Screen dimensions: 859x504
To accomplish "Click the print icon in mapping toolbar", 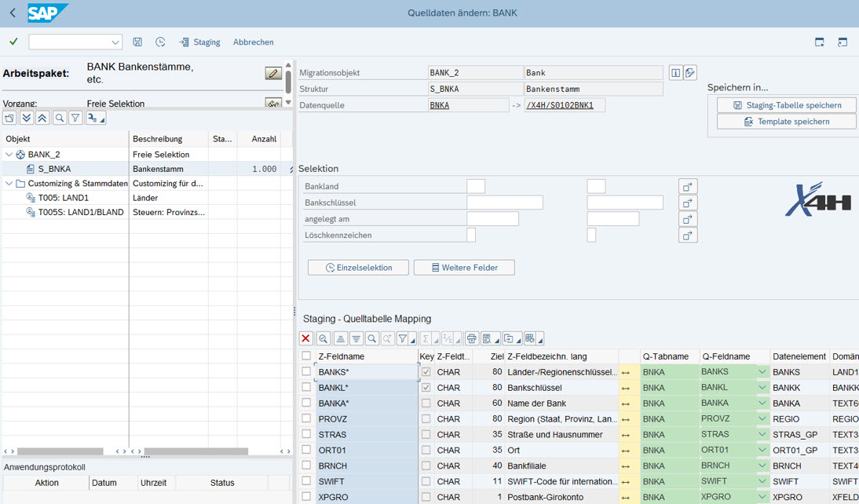I will click(471, 338).
